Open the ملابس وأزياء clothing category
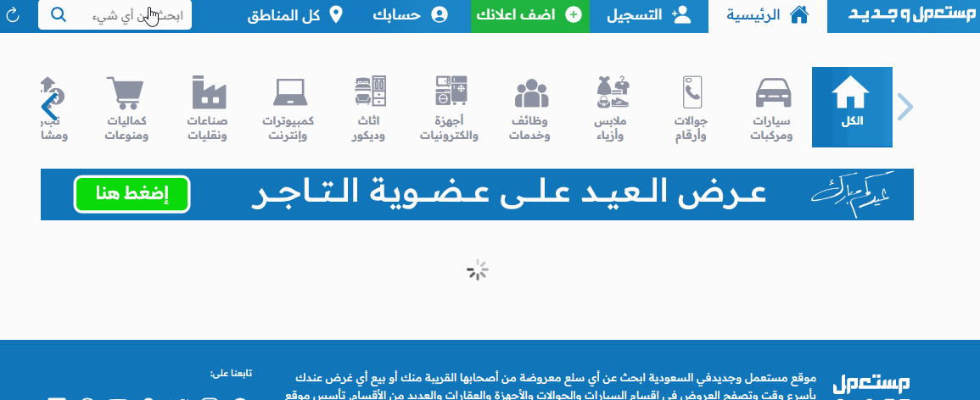980x400 pixels. click(x=611, y=108)
